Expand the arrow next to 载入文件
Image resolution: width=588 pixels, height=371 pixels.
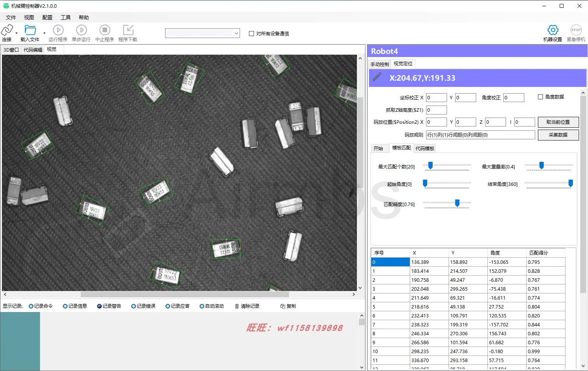pos(44,33)
